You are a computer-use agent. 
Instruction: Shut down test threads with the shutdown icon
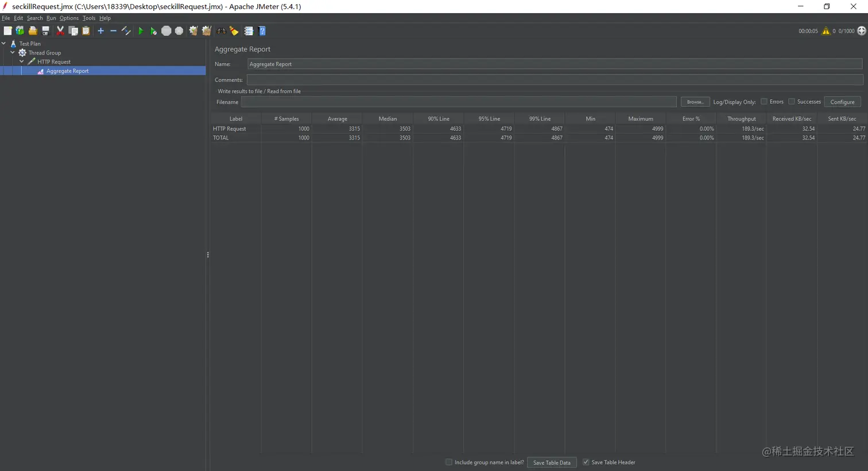click(x=179, y=31)
